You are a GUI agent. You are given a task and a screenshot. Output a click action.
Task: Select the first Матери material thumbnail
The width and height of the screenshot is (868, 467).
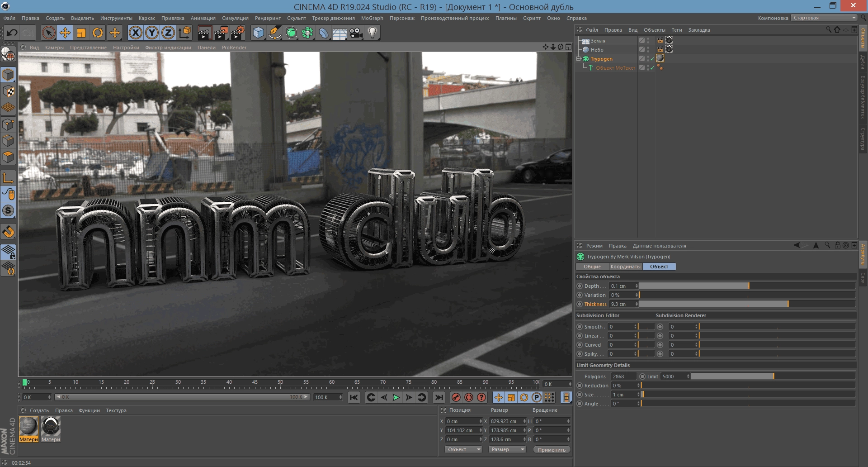[x=28, y=429]
